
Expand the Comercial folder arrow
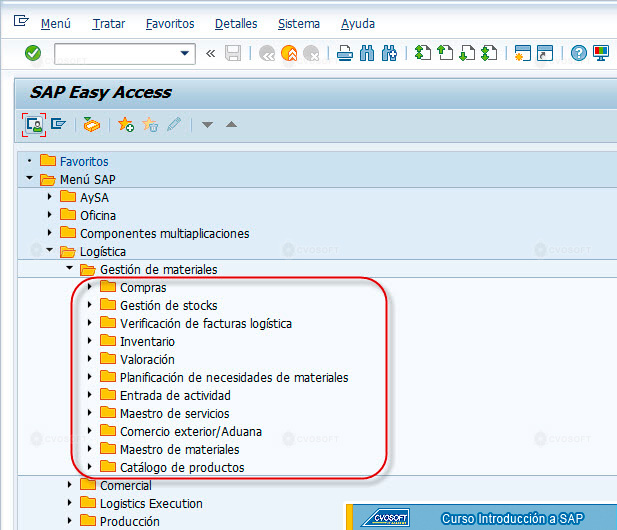[70, 484]
